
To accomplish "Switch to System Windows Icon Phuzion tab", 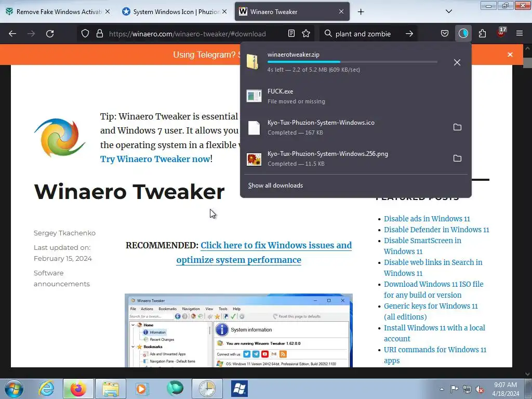I will 175,11.
